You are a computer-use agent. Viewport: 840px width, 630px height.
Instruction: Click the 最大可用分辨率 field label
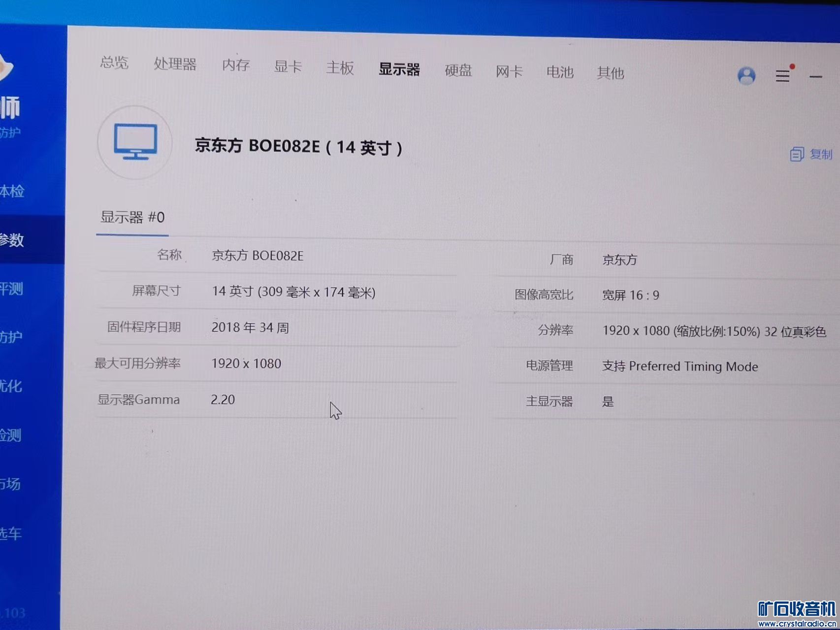(x=137, y=364)
